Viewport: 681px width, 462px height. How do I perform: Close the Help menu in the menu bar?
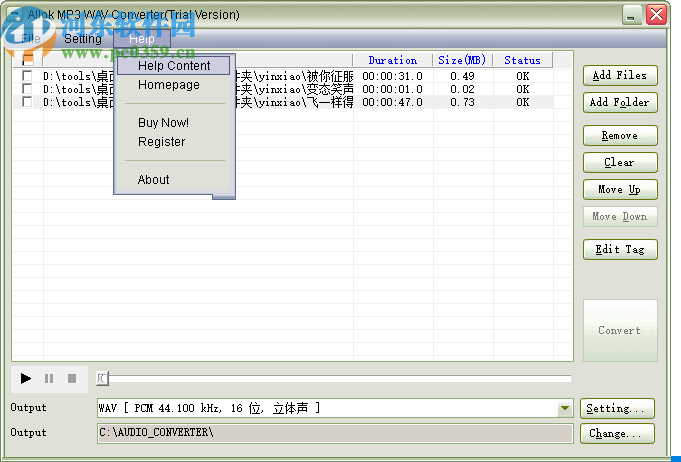[x=142, y=39]
